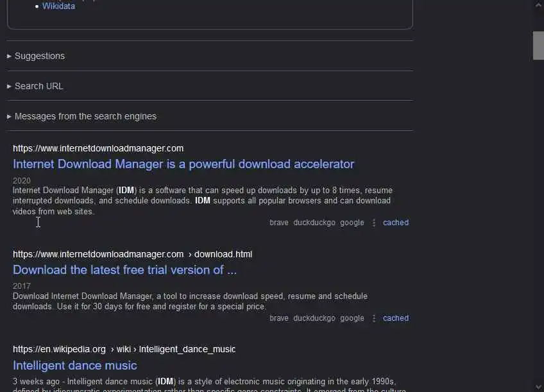Open Download the latest free trial result
Image resolution: width=544 pixels, height=392 pixels.
124,270
